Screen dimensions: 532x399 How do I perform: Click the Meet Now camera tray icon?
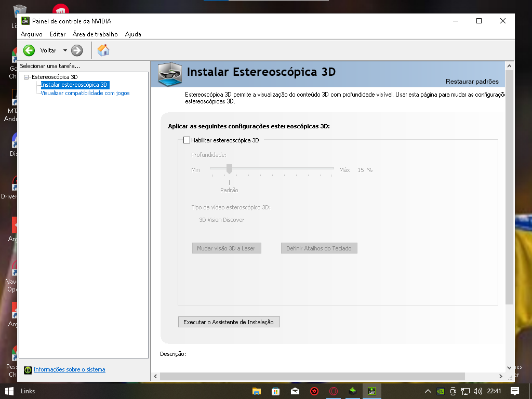(x=453, y=391)
